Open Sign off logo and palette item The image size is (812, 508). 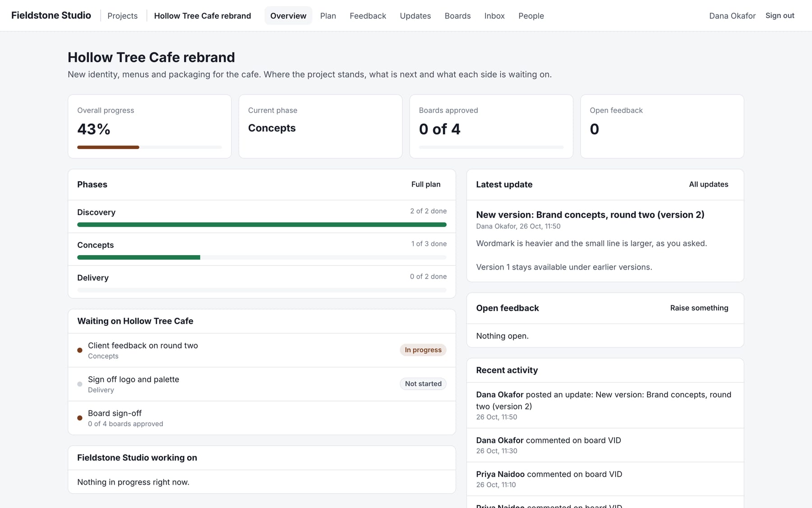coord(262,384)
